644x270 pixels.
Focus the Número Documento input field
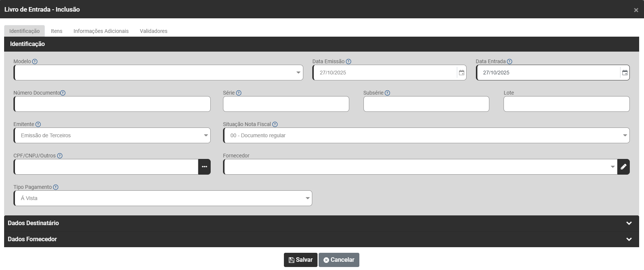(112, 104)
